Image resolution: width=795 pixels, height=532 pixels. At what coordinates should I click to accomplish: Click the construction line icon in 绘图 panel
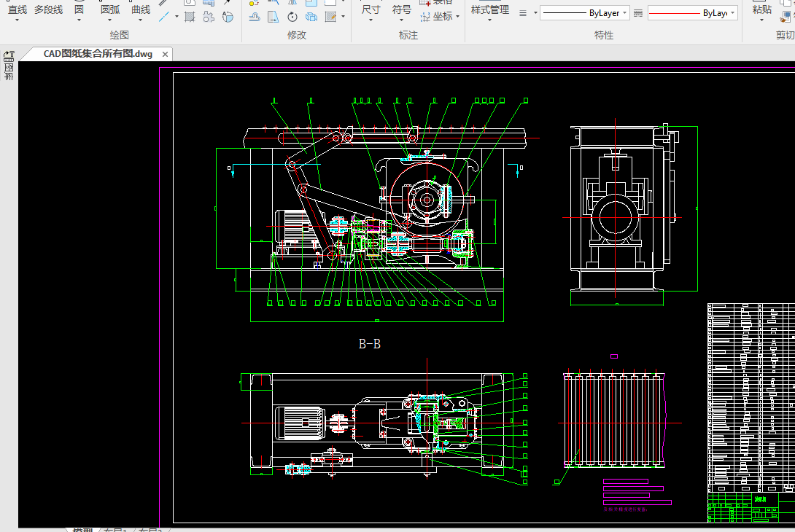pyautogui.click(x=166, y=16)
